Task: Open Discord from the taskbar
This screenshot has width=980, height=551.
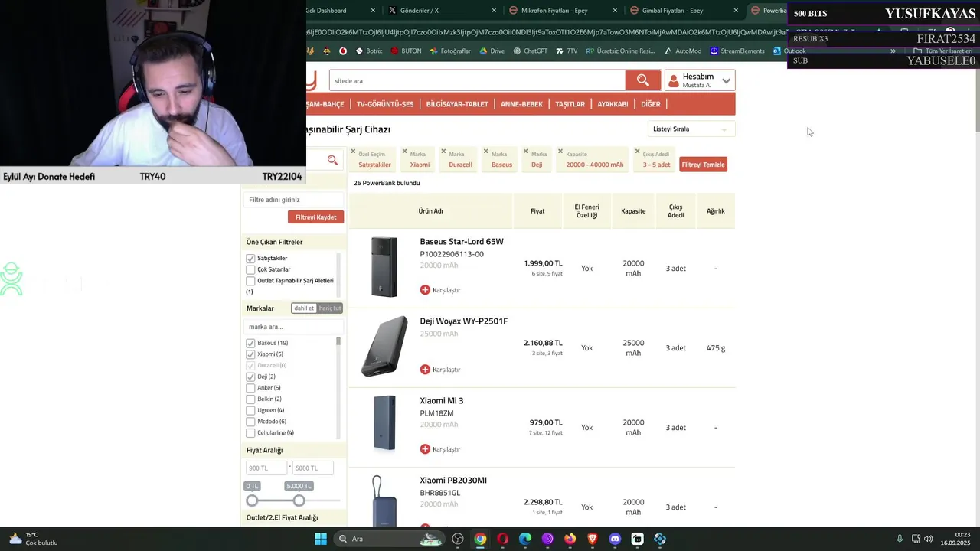Action: tap(615, 539)
